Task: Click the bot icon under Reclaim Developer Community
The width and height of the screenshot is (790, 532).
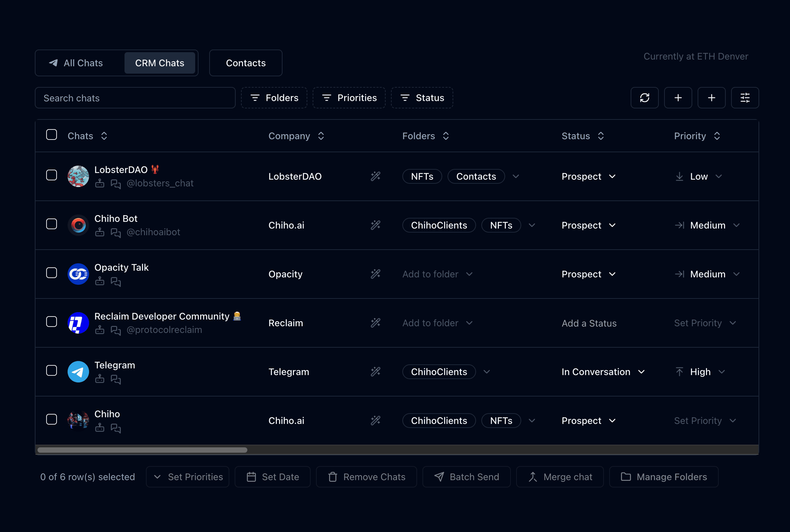Action: (x=99, y=330)
